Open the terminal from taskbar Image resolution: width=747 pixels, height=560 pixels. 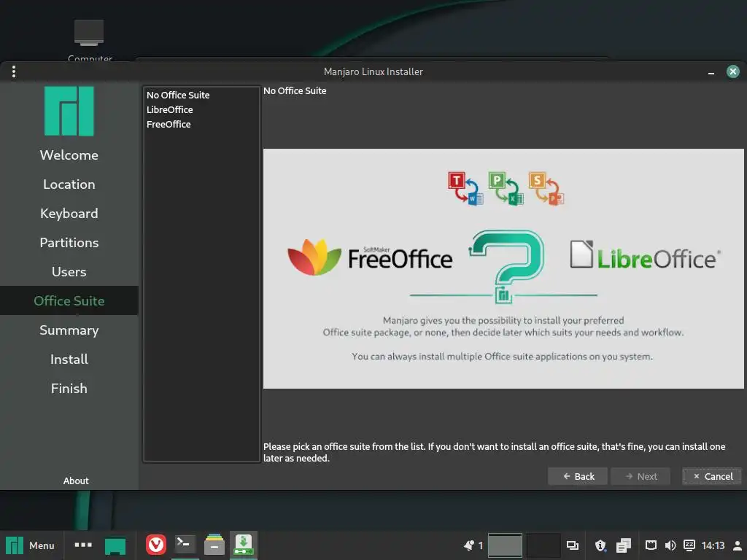point(185,544)
